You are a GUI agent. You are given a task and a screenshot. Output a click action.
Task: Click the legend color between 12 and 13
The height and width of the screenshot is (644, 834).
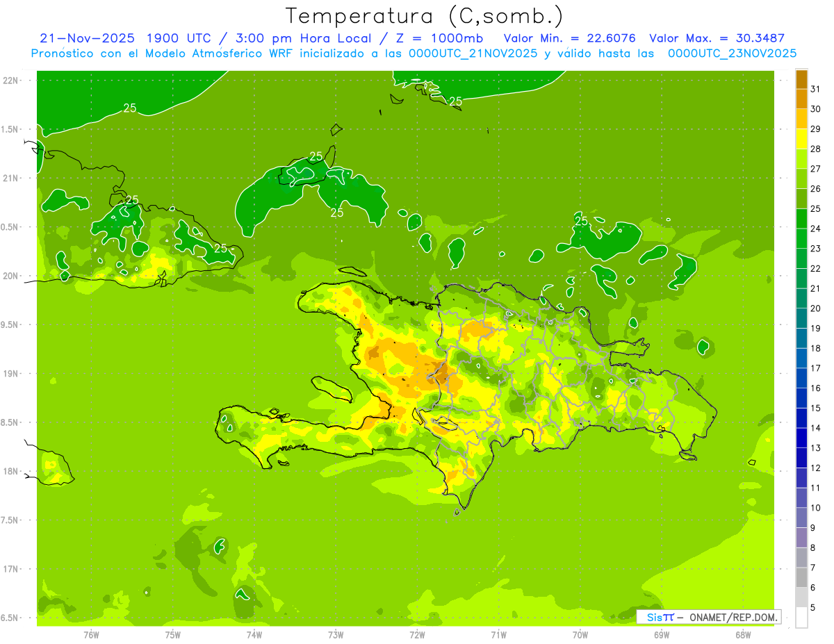click(801, 457)
